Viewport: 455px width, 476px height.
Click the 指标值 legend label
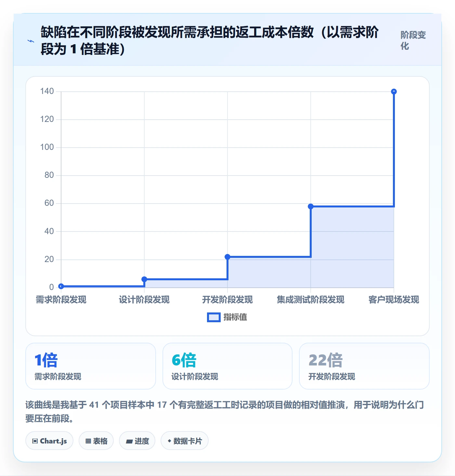235,317
